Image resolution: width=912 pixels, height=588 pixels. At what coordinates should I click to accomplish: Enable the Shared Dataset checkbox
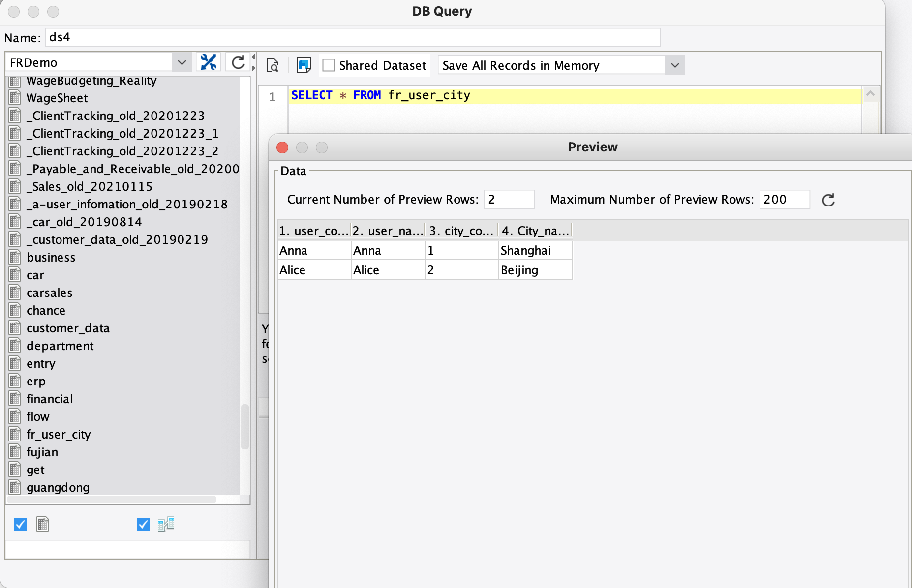pos(329,65)
